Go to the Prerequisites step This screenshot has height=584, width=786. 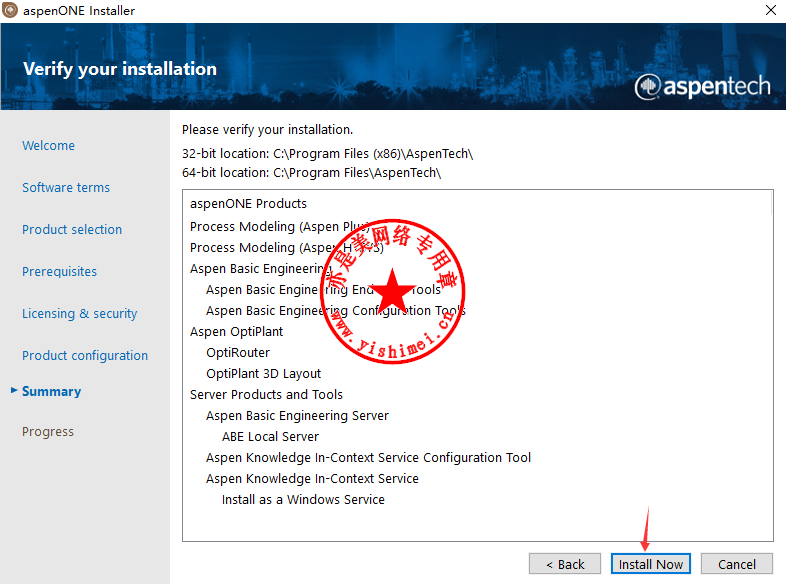pos(59,272)
